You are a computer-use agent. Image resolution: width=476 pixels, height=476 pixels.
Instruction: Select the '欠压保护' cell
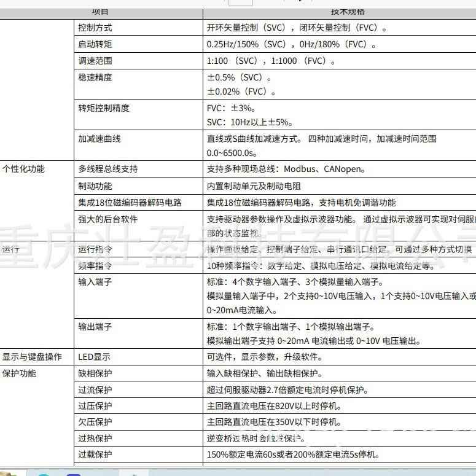138,422
